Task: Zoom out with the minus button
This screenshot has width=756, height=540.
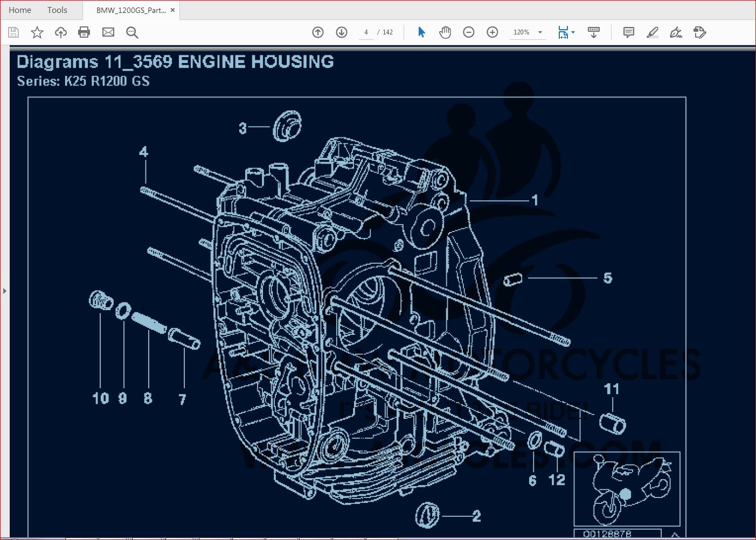Action: (469, 32)
